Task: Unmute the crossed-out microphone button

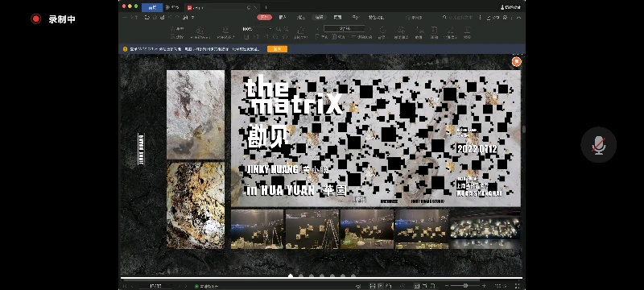Action: [x=598, y=144]
